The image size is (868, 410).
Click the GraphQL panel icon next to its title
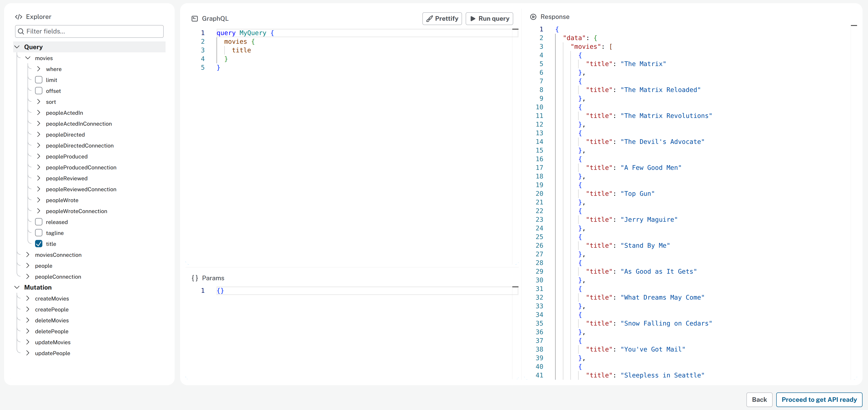pos(194,18)
